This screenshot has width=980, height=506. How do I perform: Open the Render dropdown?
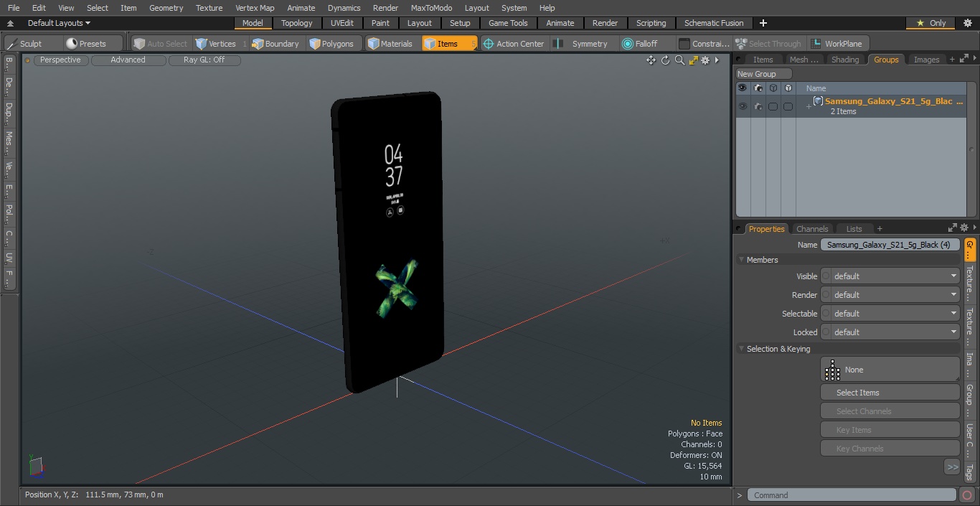tap(890, 295)
